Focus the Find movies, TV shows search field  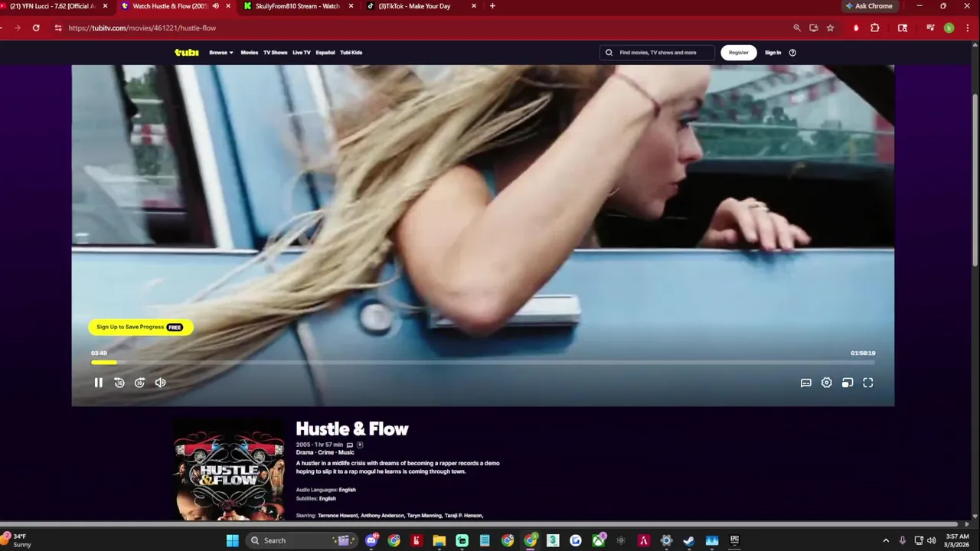pos(657,53)
